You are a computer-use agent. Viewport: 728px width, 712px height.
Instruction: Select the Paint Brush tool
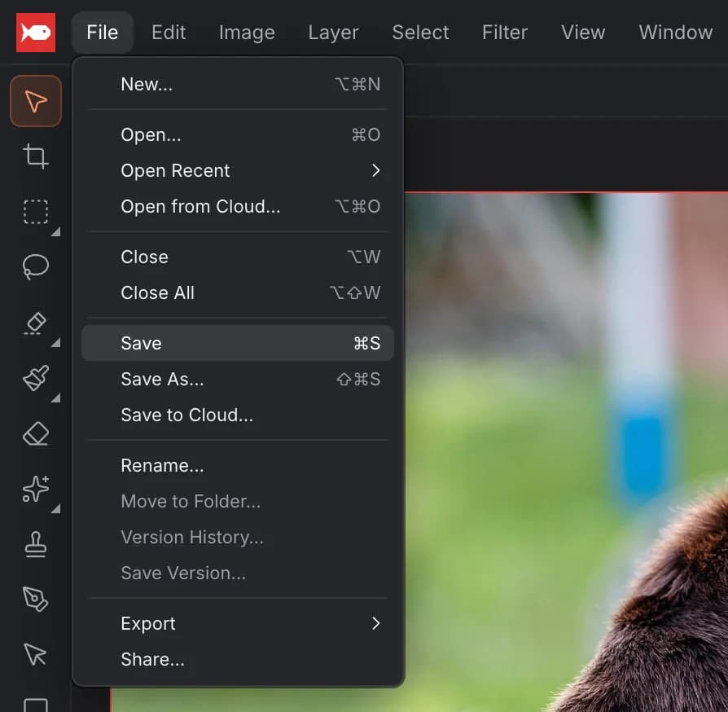pos(36,378)
